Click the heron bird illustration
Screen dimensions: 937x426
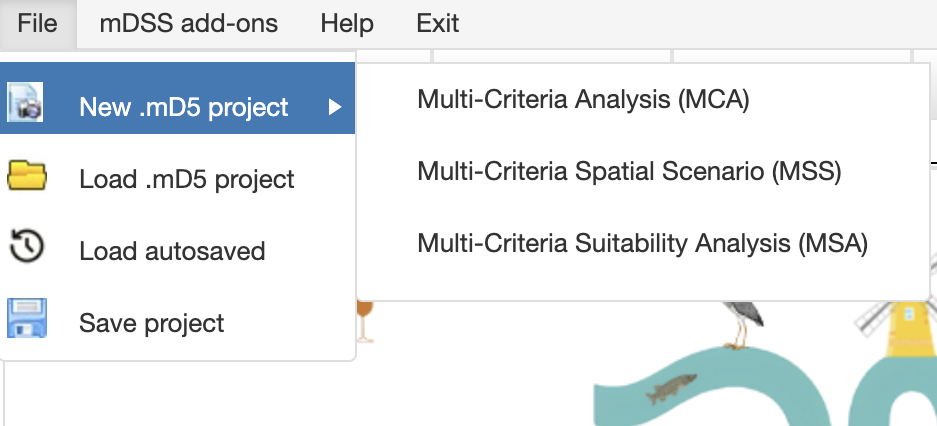(743, 324)
